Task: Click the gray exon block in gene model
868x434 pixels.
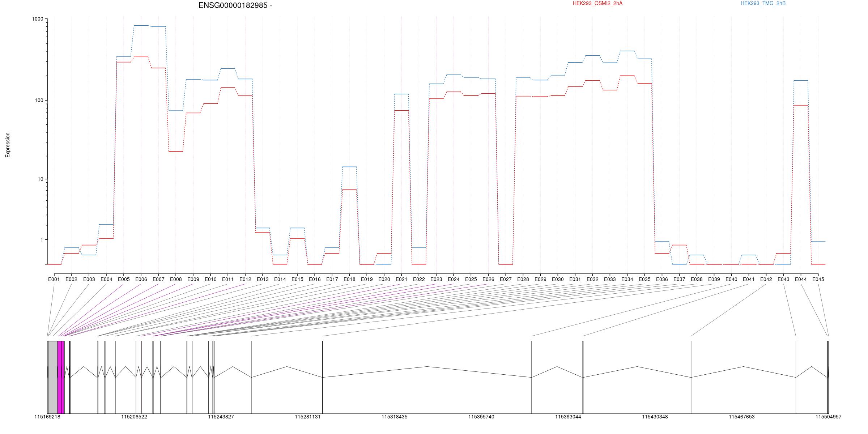Action: pyautogui.click(x=53, y=377)
